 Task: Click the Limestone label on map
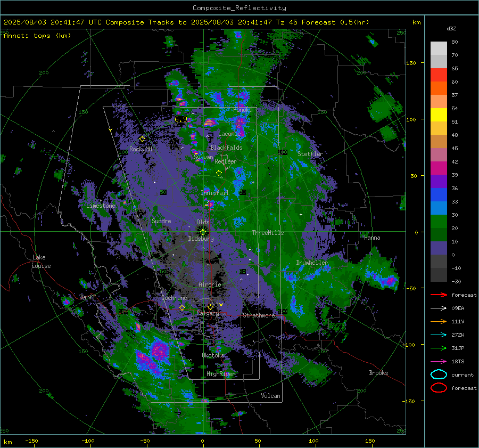(101, 206)
